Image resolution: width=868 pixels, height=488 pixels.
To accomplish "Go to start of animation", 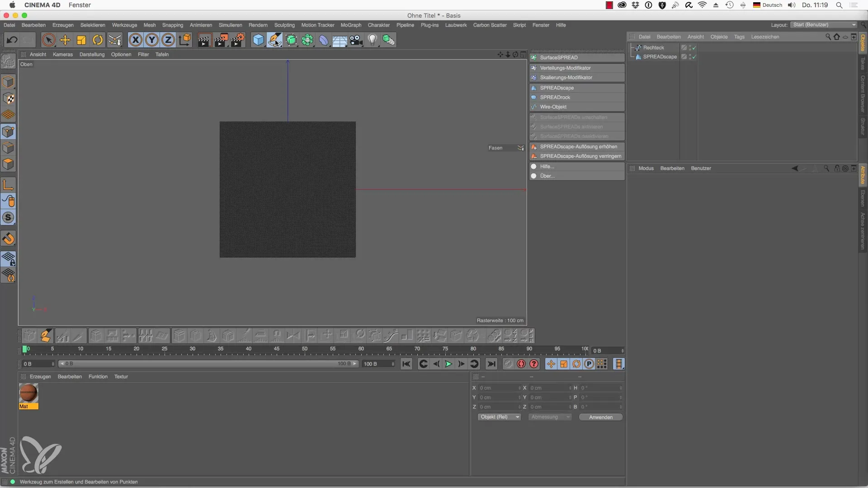I will tap(406, 364).
